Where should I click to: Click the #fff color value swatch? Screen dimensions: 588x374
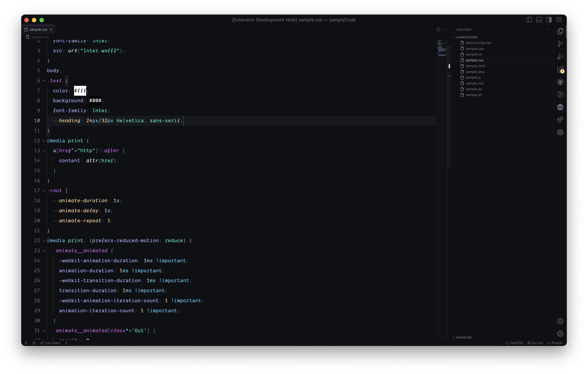click(80, 91)
